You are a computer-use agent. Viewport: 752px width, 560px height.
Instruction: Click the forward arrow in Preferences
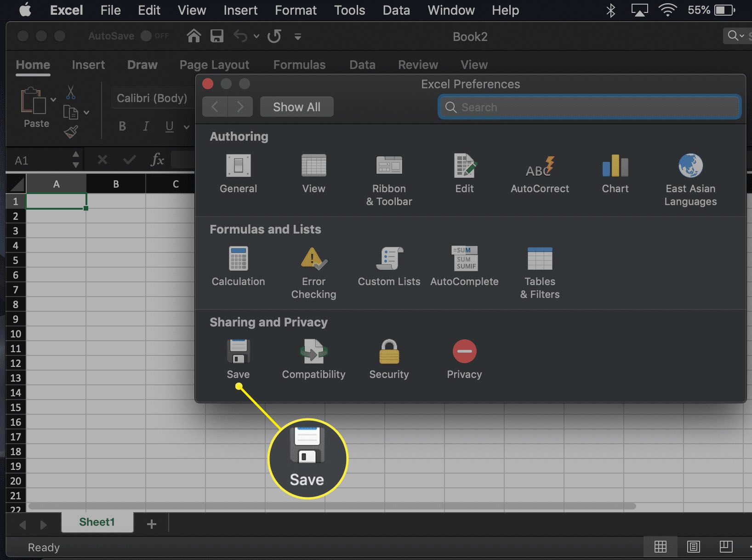click(x=240, y=107)
